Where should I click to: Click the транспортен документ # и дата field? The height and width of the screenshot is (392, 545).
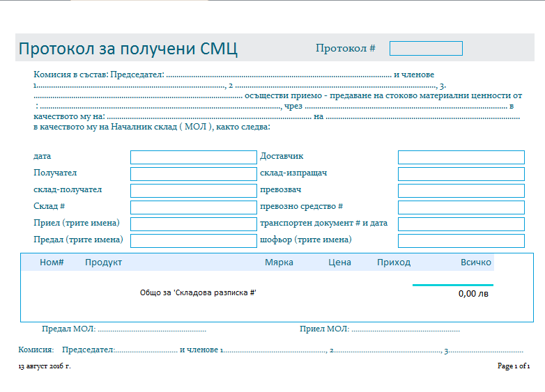461,224
